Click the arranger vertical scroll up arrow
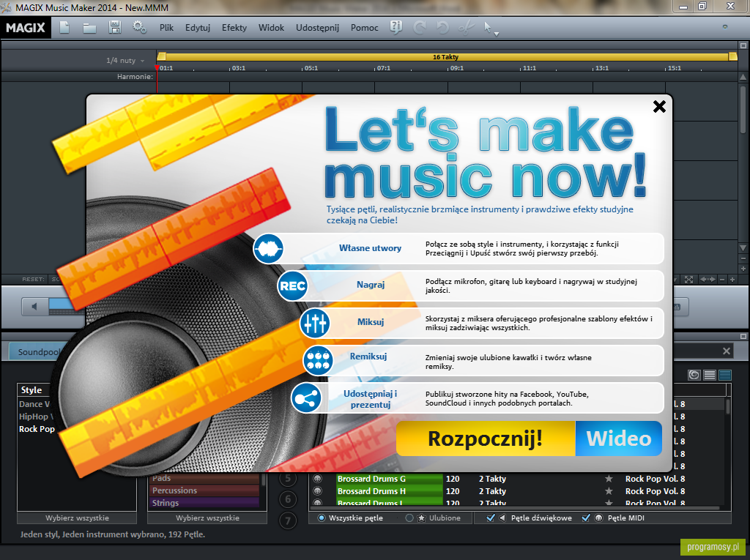 (743, 77)
